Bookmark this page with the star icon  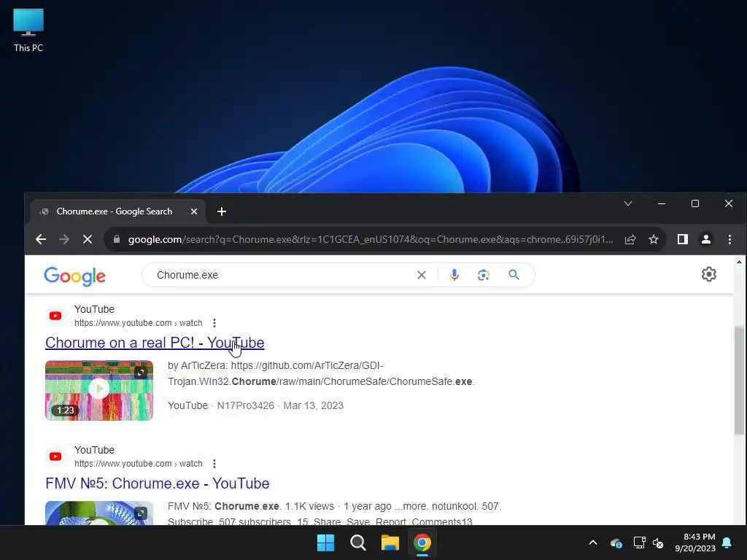point(654,239)
